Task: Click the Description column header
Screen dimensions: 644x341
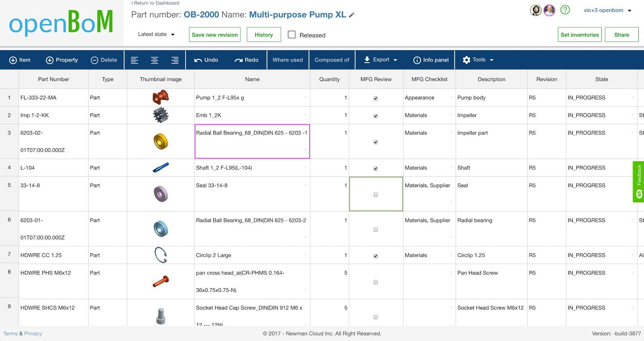Action: tap(491, 79)
